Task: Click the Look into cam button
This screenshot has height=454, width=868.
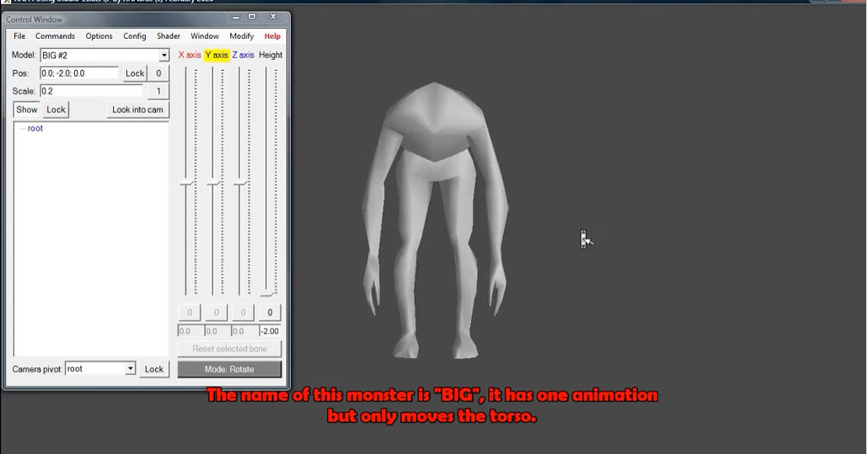Action: [138, 109]
